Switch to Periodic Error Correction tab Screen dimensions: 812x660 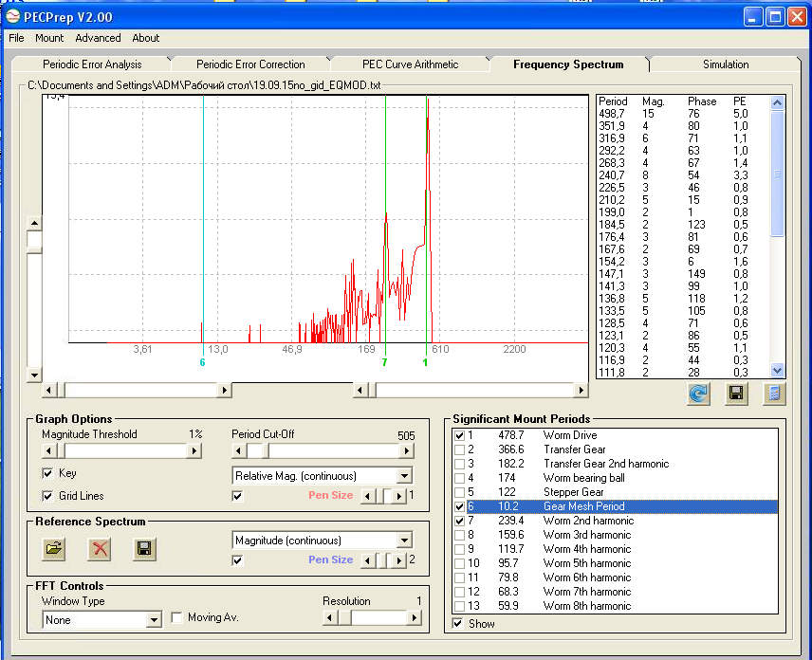[250, 64]
